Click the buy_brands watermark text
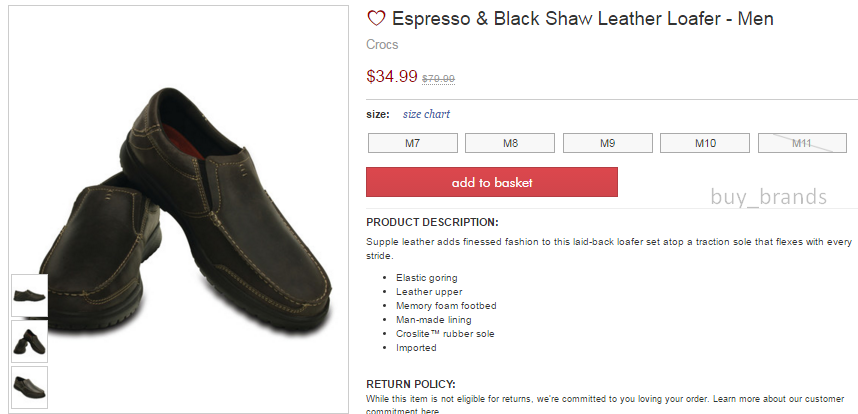Image resolution: width=858 pixels, height=414 pixels. 769,196
